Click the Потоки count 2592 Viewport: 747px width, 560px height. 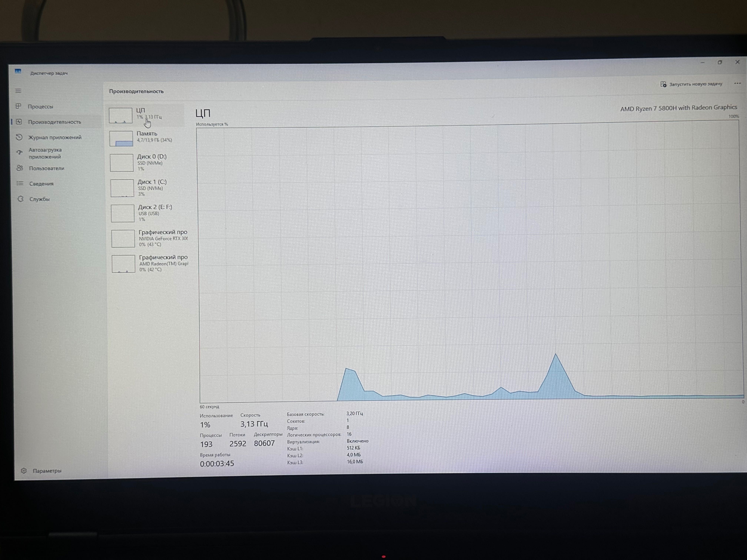238,444
